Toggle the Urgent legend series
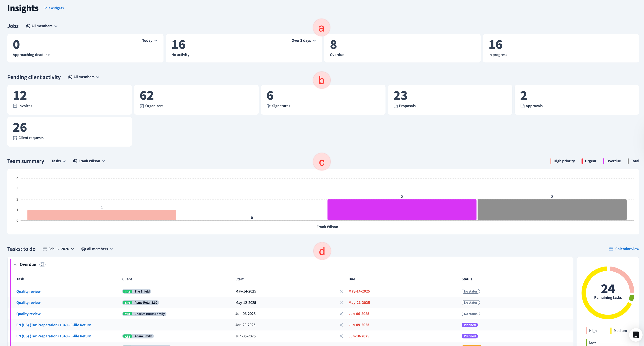Image resolution: width=644 pixels, height=346 pixels. [590, 161]
